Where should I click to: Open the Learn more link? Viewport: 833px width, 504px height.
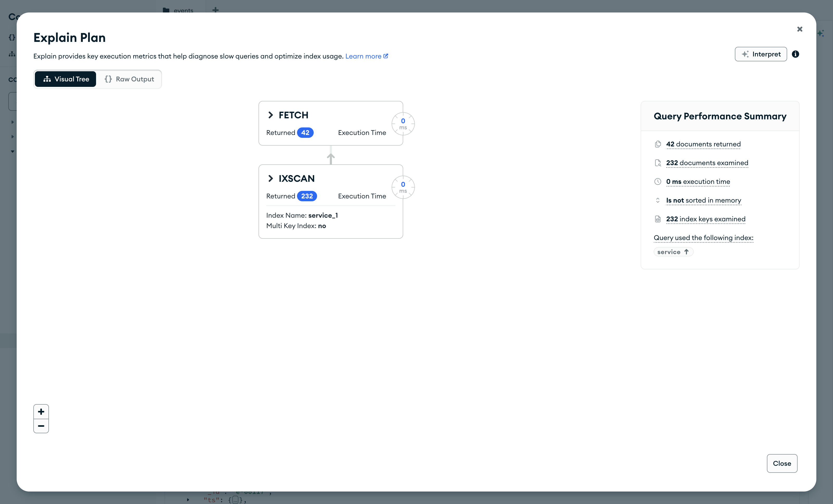pos(367,56)
